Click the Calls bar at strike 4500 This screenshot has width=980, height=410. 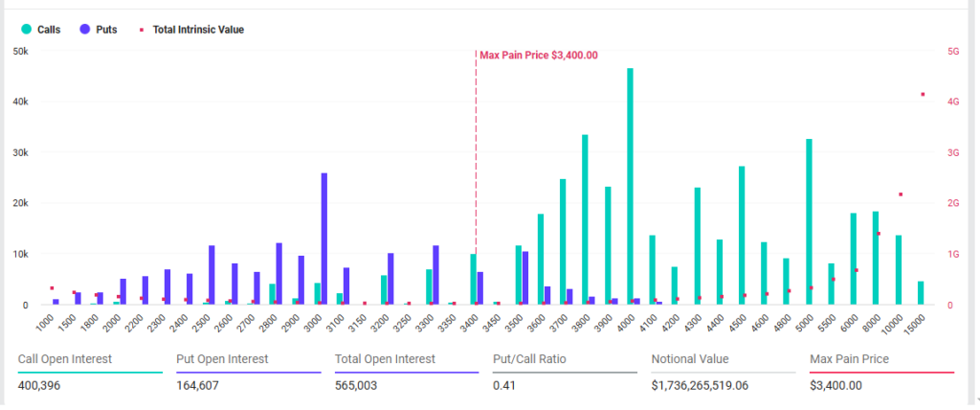742,235
